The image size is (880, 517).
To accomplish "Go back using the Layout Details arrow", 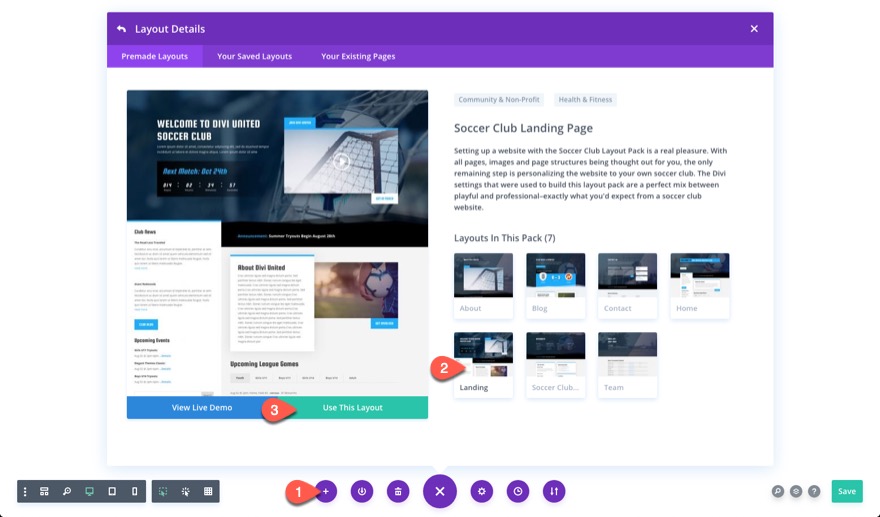I will click(121, 29).
